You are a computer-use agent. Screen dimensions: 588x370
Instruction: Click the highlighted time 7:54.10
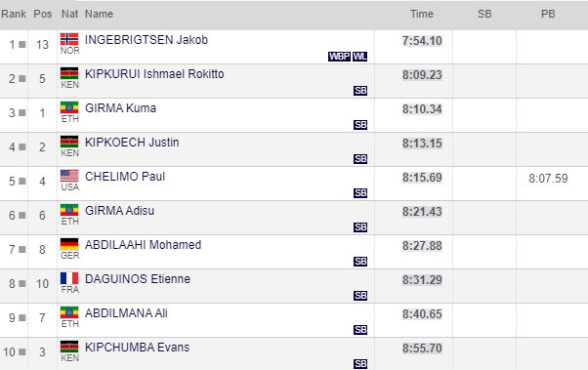422,40
